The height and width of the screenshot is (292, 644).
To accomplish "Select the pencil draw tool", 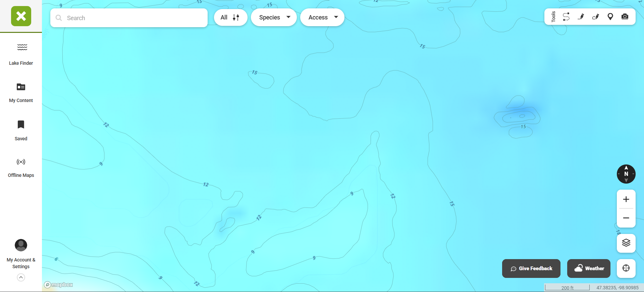I will click(581, 17).
